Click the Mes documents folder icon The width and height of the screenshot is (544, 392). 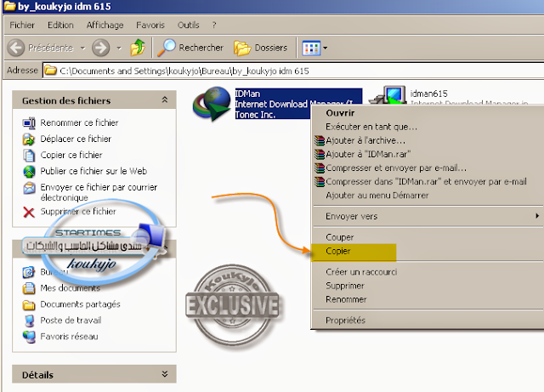point(29,288)
